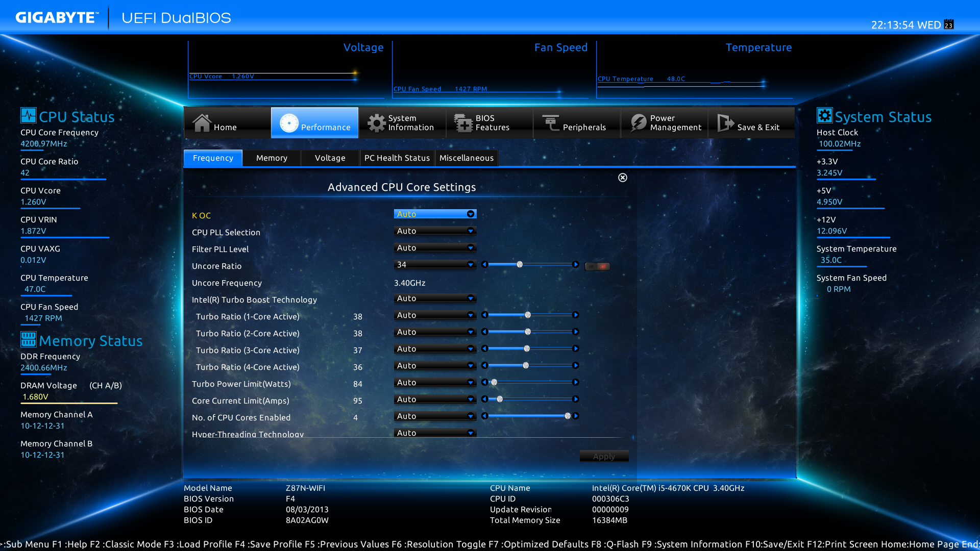The height and width of the screenshot is (551, 980).
Task: Toggle the Uncore Ratio on/off switch
Action: [597, 266]
